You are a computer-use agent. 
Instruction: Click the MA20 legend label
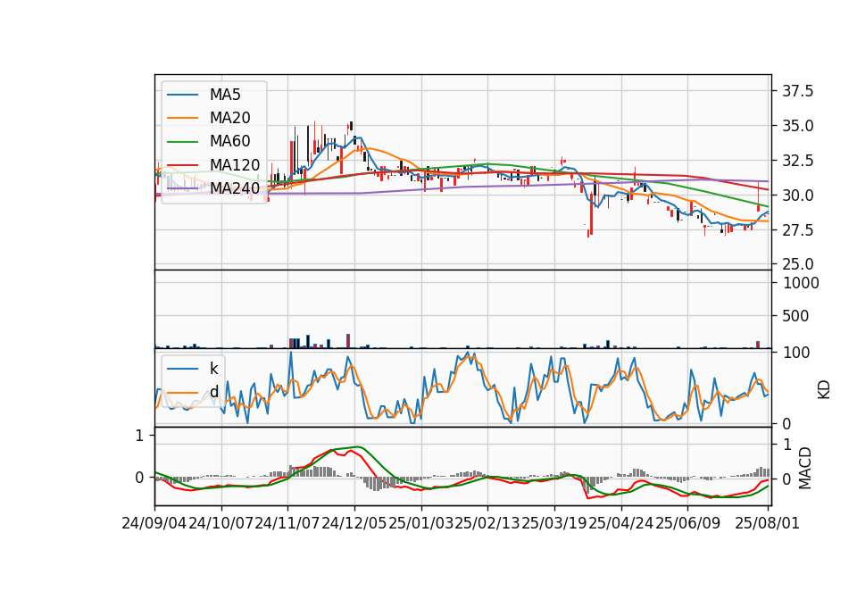pos(229,118)
